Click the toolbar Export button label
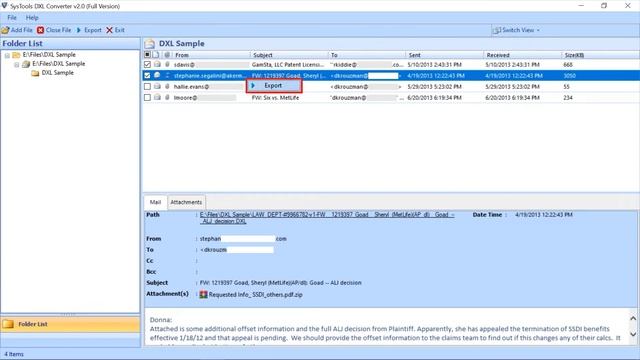The width and height of the screenshot is (640, 360). coord(93,30)
